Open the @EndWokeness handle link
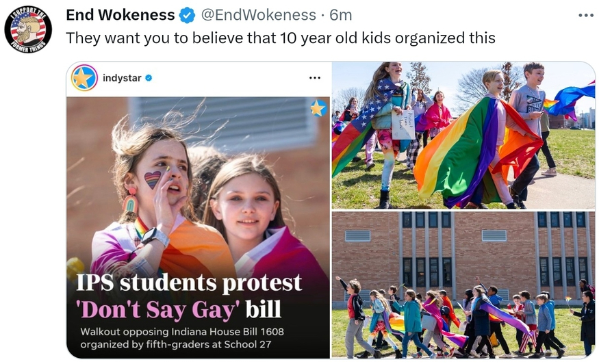This screenshot has height=364, width=599. click(x=259, y=15)
